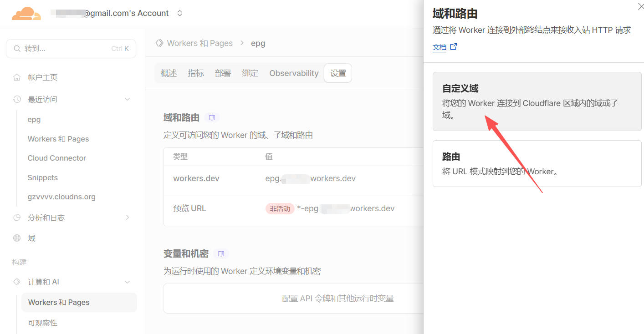Open 帐户主页 from the sidebar

tap(42, 77)
